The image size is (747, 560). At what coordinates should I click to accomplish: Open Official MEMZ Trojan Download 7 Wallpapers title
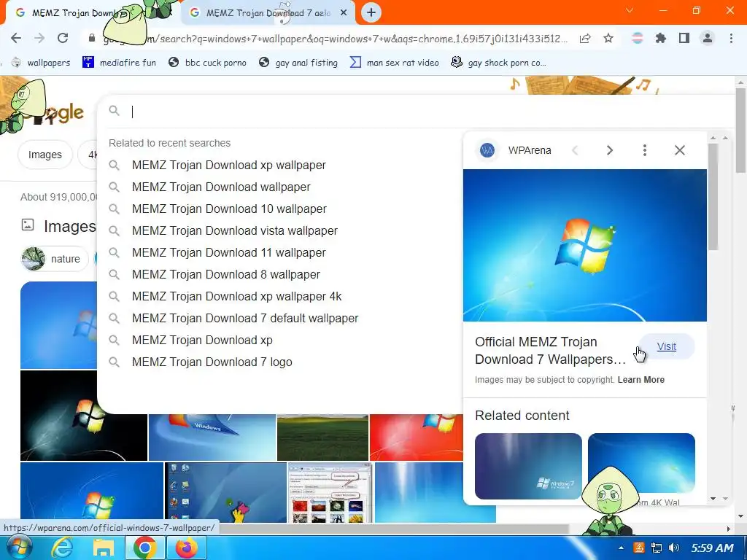550,351
